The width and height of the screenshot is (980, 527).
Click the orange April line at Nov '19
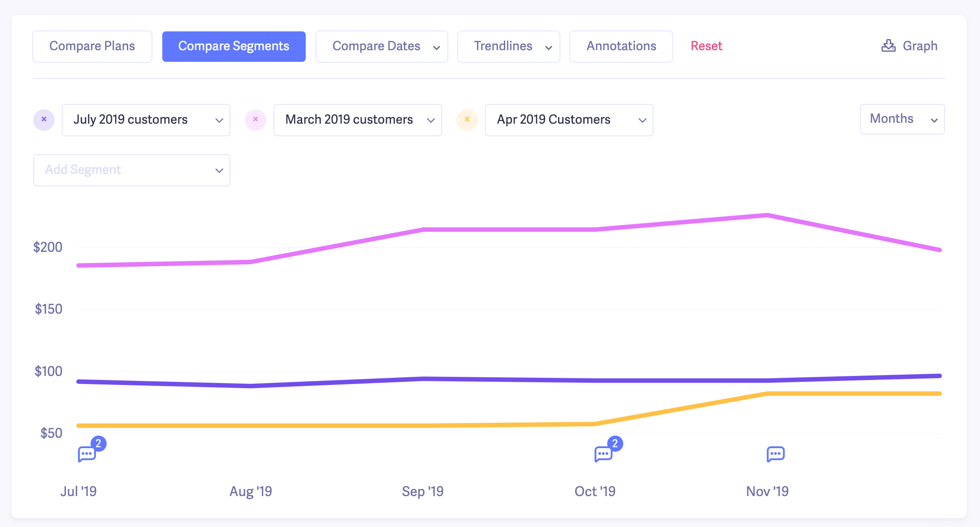(x=768, y=393)
